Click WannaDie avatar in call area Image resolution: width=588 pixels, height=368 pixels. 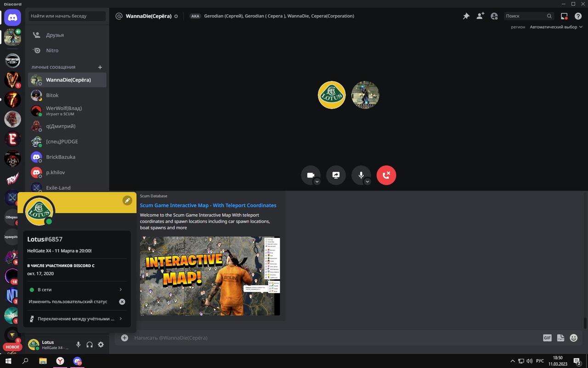(x=365, y=95)
